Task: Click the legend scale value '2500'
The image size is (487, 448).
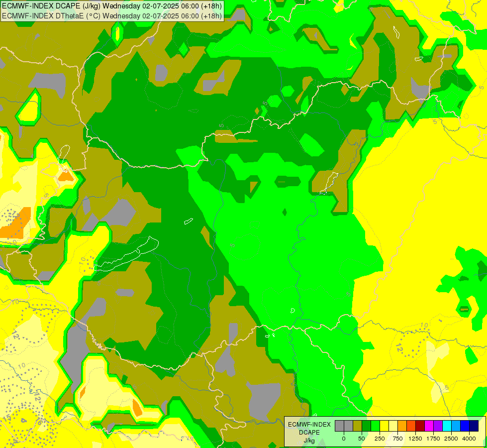Action: [x=451, y=439]
